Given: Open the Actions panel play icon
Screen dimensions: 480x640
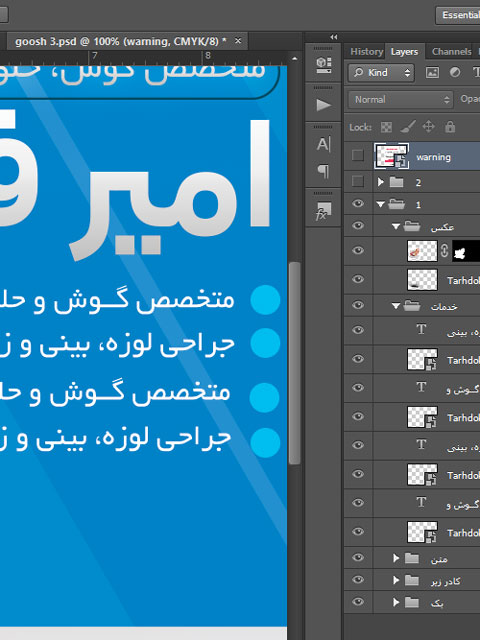Looking at the screenshot, I should (323, 105).
